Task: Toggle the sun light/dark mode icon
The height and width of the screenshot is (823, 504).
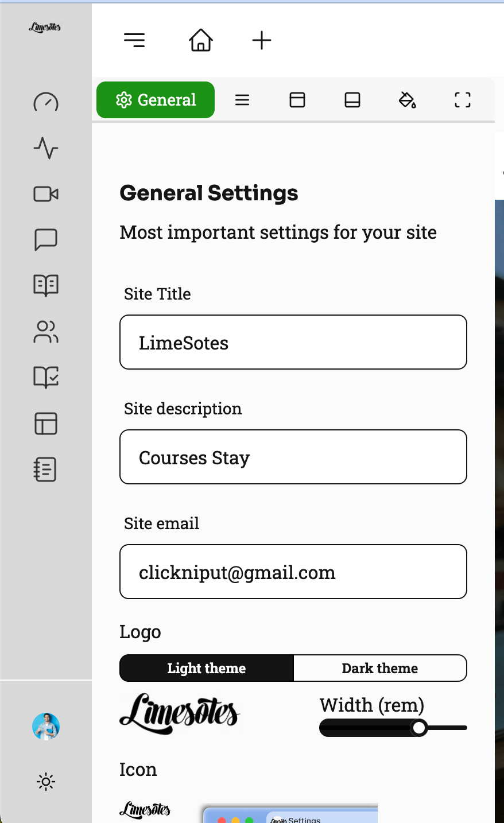Action: click(x=46, y=782)
